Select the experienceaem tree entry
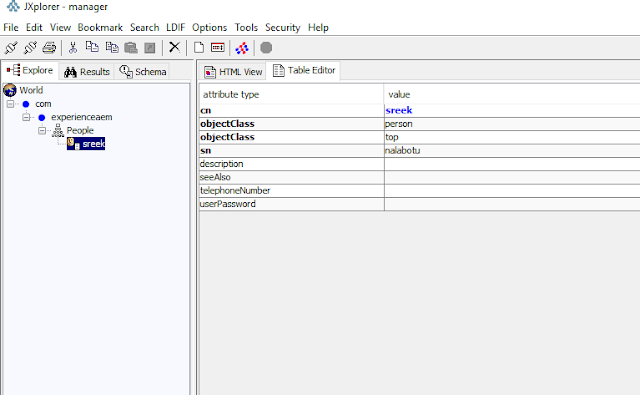The image size is (640, 395). point(82,117)
